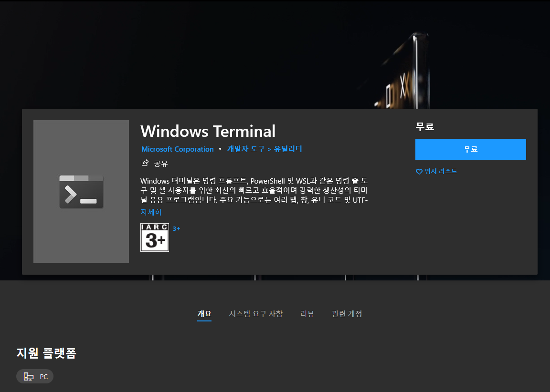The height and width of the screenshot is (392, 550).
Task: Click the 공유 label text
Action: coord(161,164)
